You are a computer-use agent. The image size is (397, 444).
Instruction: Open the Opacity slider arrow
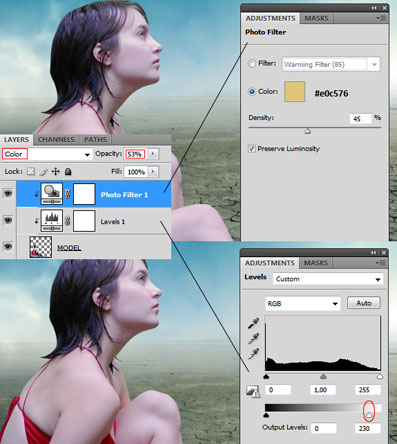pyautogui.click(x=153, y=154)
